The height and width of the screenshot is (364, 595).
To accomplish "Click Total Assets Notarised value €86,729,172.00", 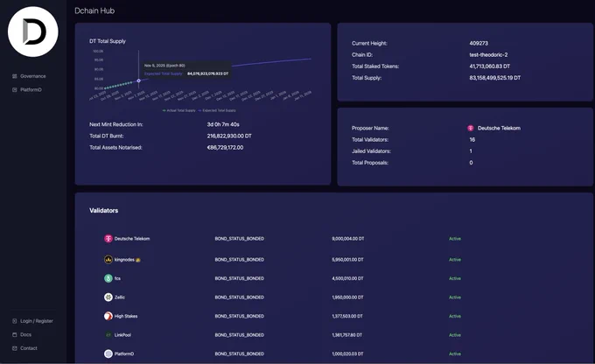I will click(225, 148).
